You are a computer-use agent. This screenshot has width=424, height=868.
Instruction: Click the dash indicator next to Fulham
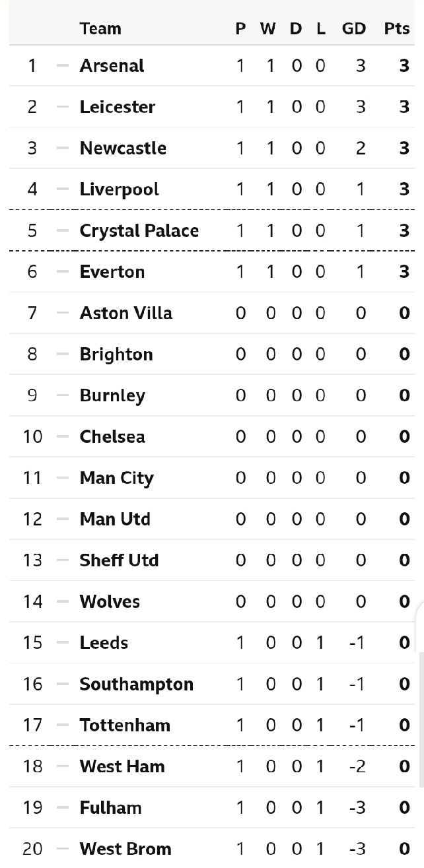63,807
